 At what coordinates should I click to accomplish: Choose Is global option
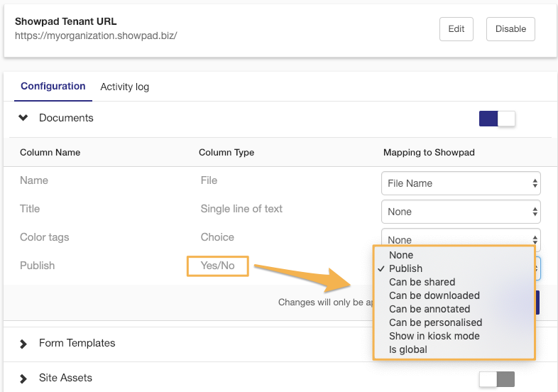(x=408, y=349)
